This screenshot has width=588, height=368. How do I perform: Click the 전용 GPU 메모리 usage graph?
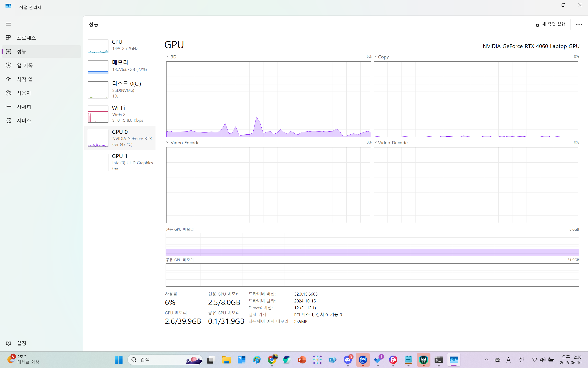(372, 244)
